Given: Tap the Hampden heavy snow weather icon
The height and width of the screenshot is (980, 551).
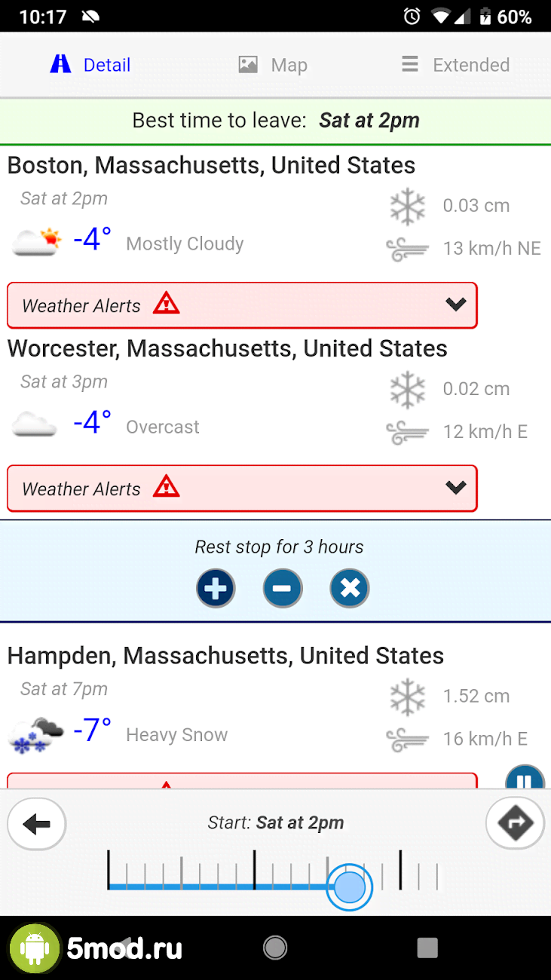Looking at the screenshot, I should point(36,734).
